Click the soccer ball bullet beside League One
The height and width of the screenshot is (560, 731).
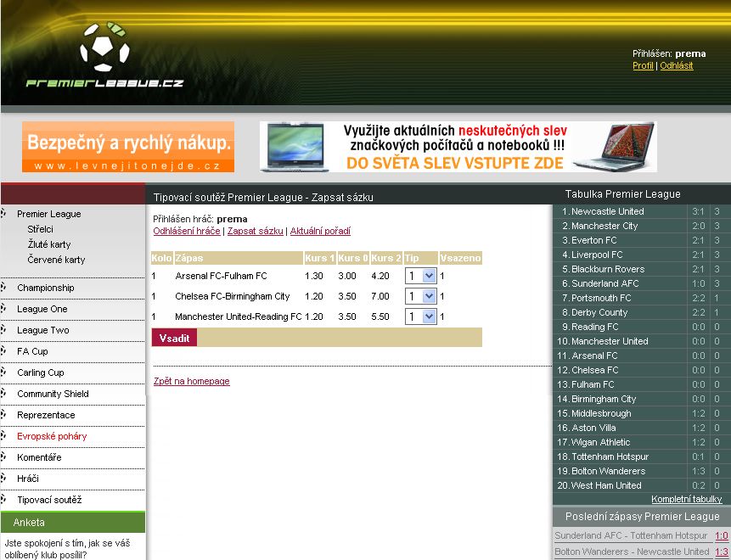[x=3, y=308]
